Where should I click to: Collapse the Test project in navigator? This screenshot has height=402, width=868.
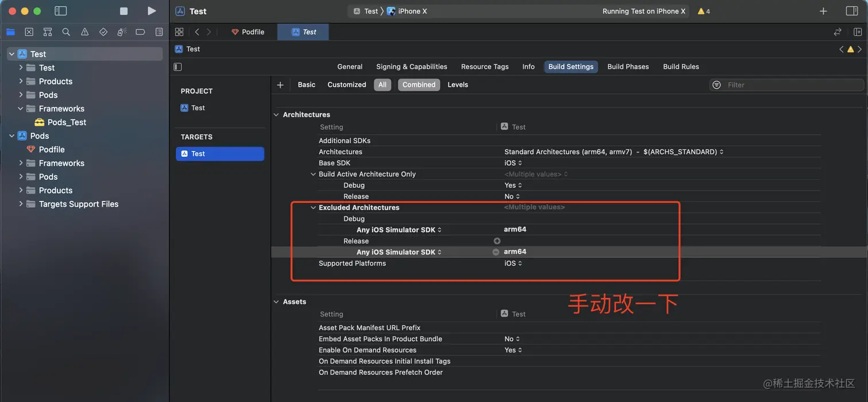click(11, 54)
